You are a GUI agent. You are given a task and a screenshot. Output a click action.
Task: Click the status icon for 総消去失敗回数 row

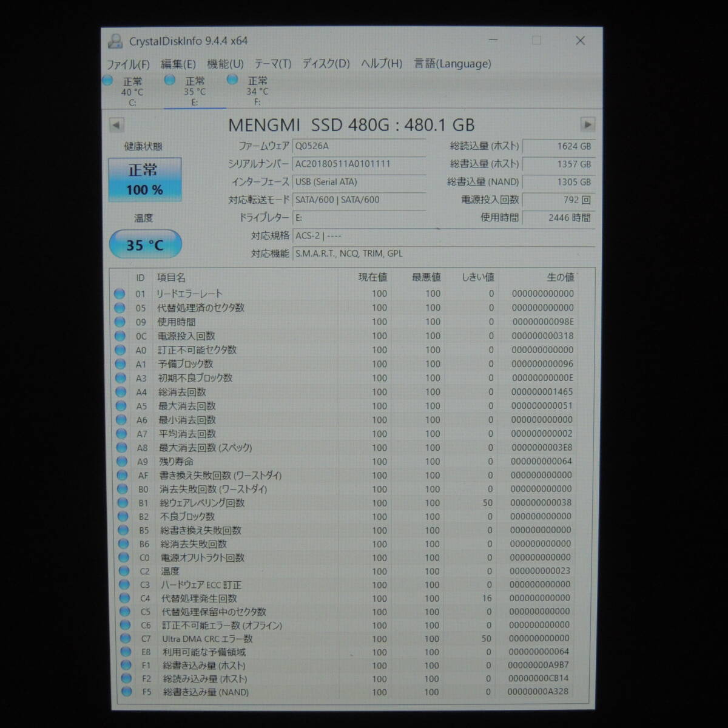(x=124, y=544)
